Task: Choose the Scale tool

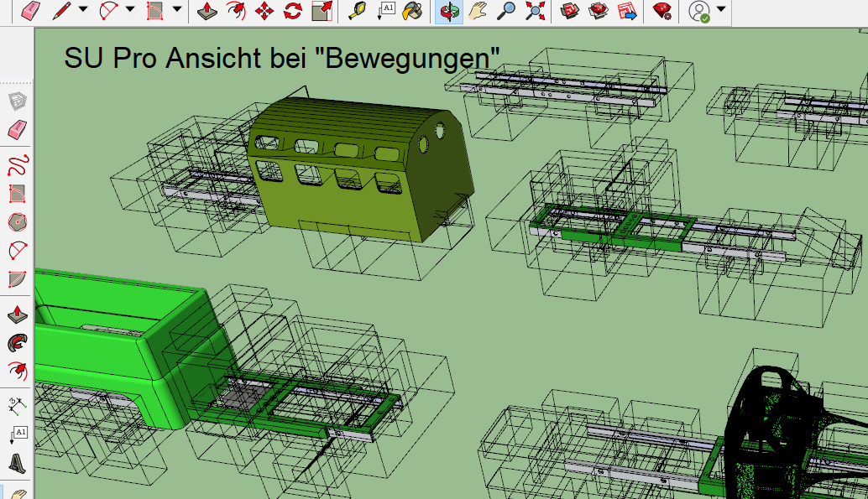Action: tap(321, 11)
